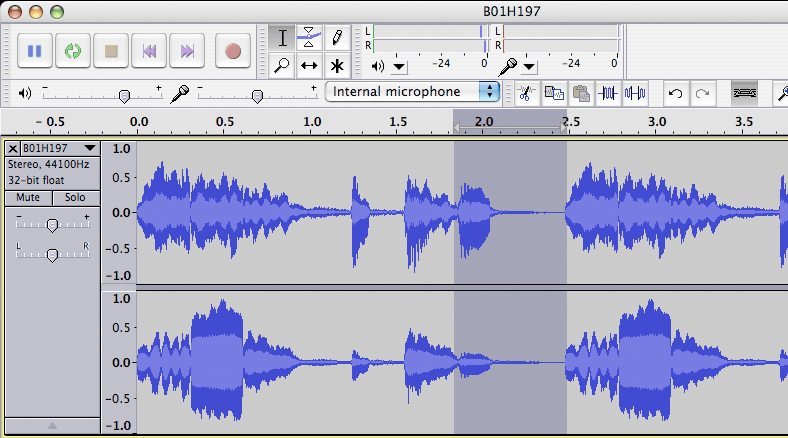Select the Zoom magnifier tool

tap(282, 66)
